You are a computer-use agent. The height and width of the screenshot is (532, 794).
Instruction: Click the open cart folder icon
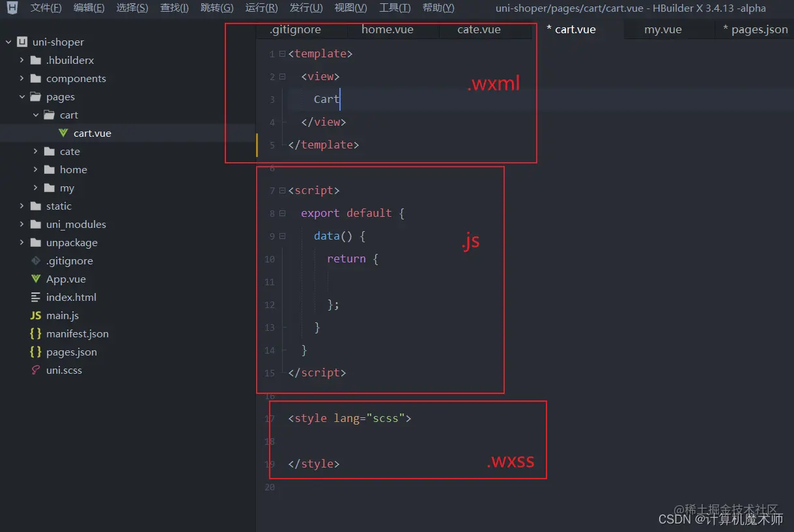50,115
